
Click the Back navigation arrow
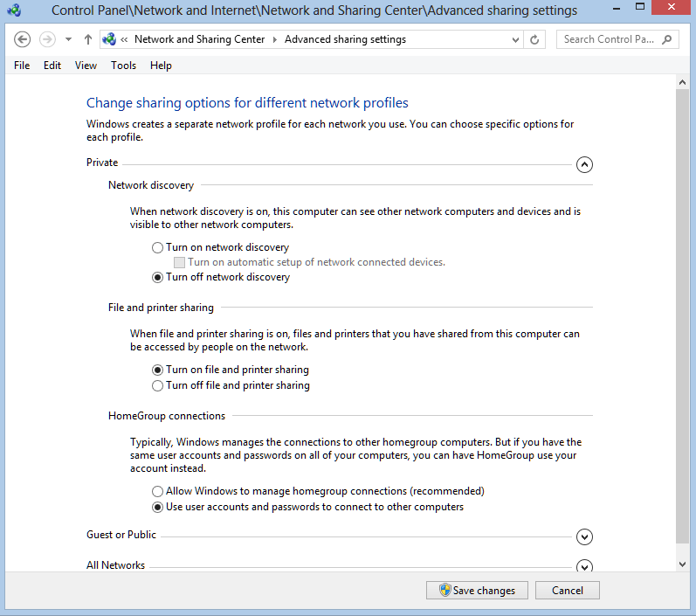(x=22, y=39)
